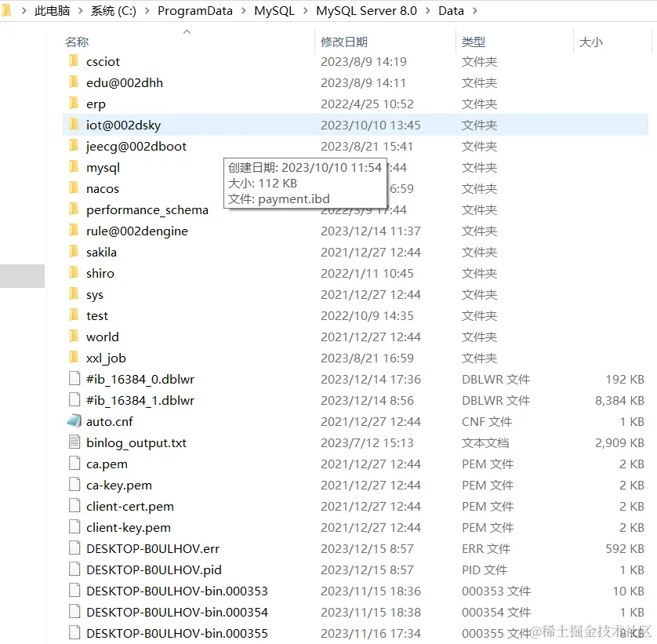657x644 pixels.
Task: Expand the chevron after MySQL in path
Action: (x=306, y=10)
